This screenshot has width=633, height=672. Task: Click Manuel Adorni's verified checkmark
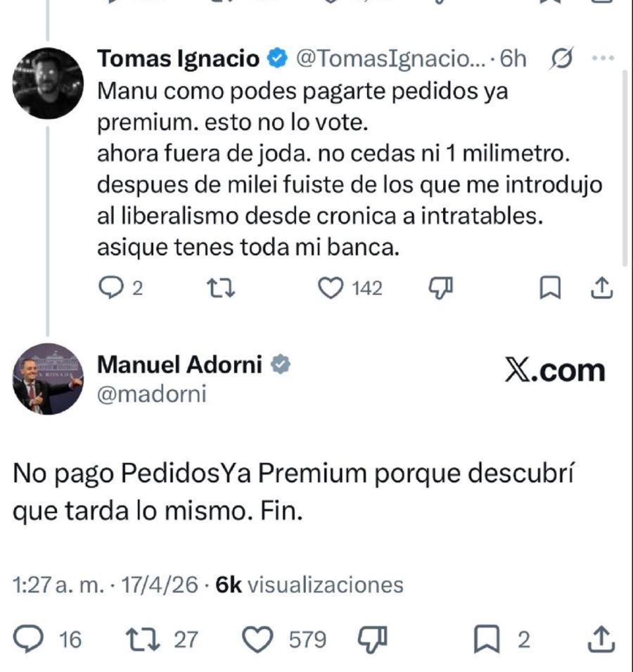click(281, 364)
